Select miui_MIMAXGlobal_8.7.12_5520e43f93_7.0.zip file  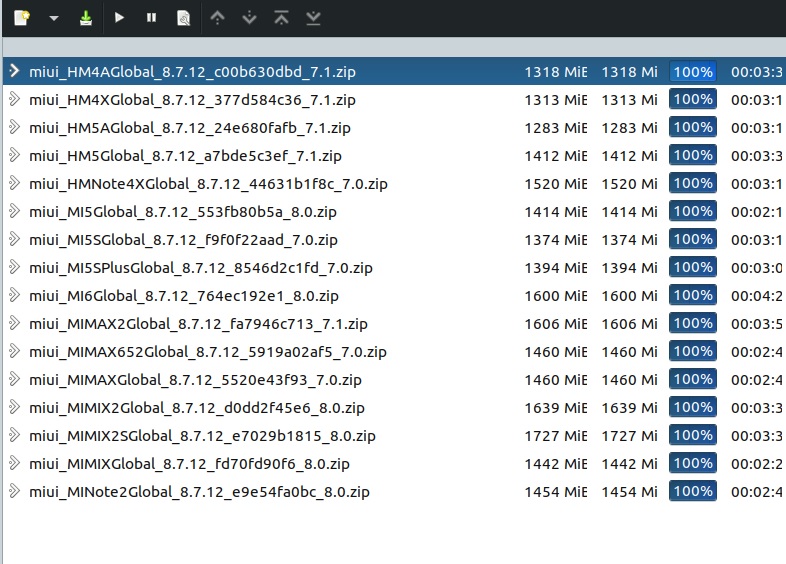tap(195, 381)
